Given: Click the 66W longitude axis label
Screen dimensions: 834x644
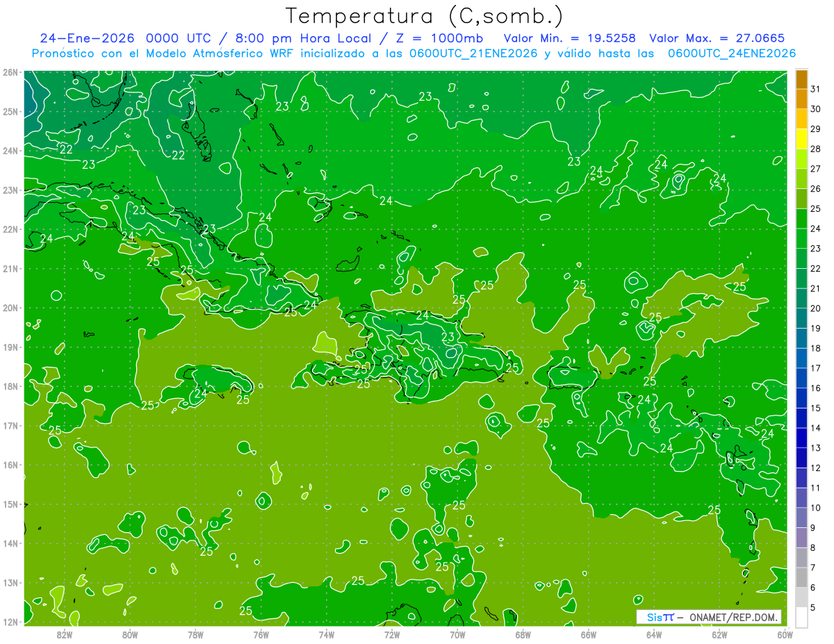Looking at the screenshot, I should coord(589,634).
